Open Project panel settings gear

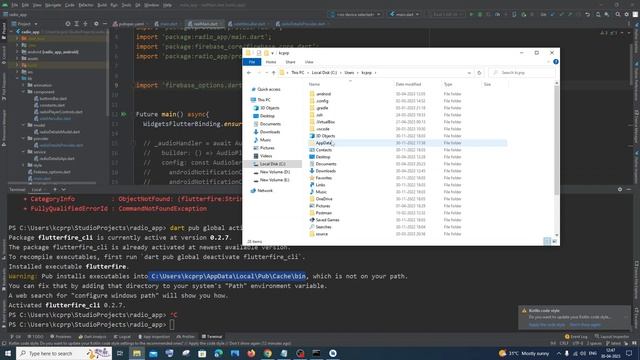pyautogui.click(x=96, y=24)
